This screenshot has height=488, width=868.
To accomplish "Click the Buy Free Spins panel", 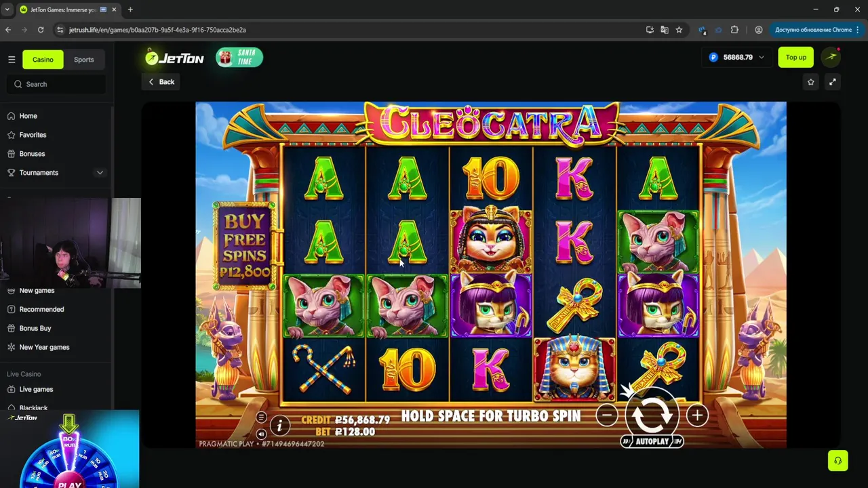I will pos(244,246).
